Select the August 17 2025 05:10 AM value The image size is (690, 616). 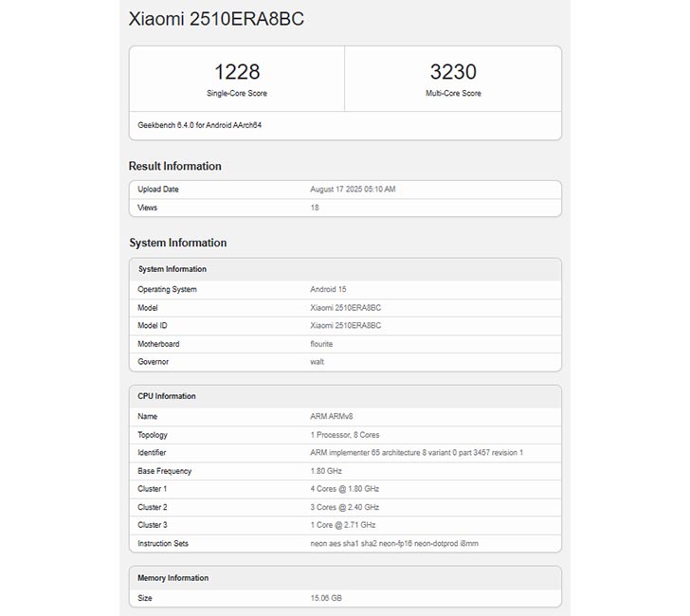[353, 190]
